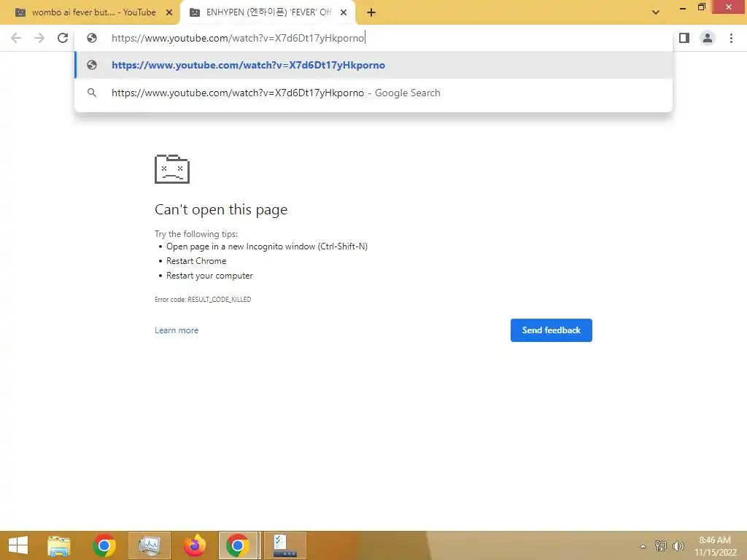Click the Incognito window tip text
The image size is (747, 560).
tap(267, 246)
